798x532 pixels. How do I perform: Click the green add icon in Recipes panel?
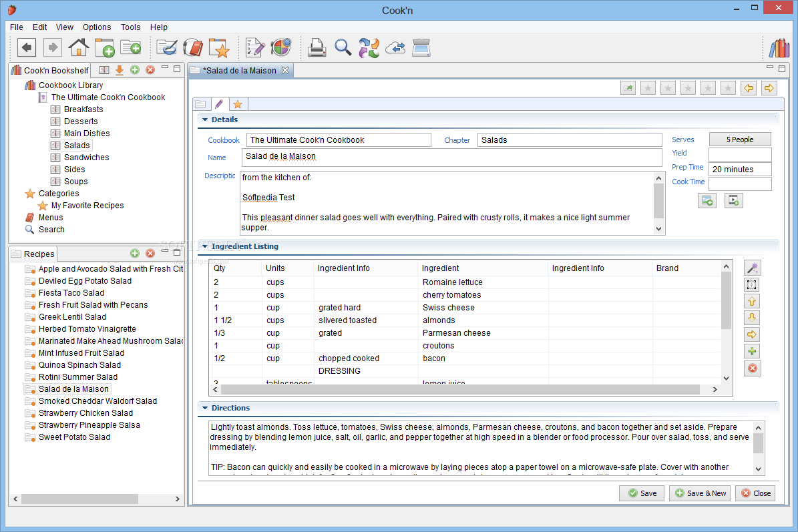(x=135, y=253)
